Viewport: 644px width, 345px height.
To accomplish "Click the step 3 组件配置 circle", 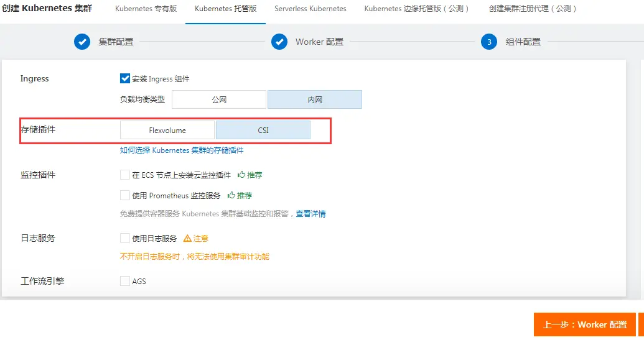I will 489,42.
